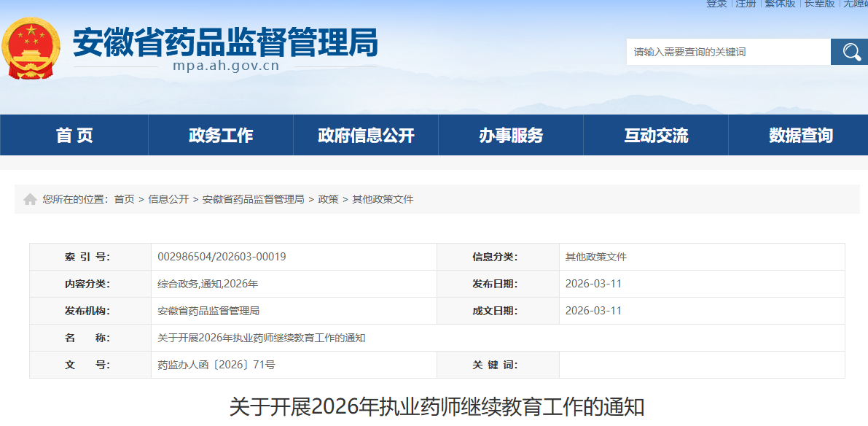Click 其他政策文件 breadcrumb link
This screenshot has width=868, height=426.
point(383,199)
